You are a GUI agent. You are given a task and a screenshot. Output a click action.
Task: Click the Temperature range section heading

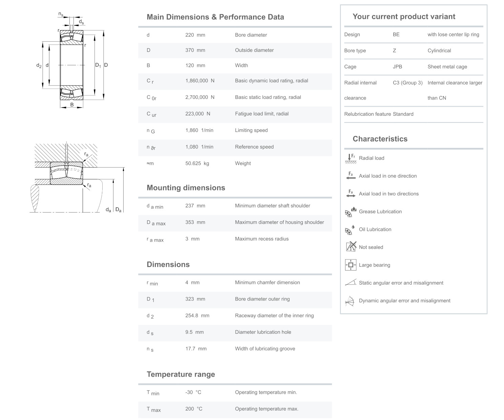coord(181,374)
